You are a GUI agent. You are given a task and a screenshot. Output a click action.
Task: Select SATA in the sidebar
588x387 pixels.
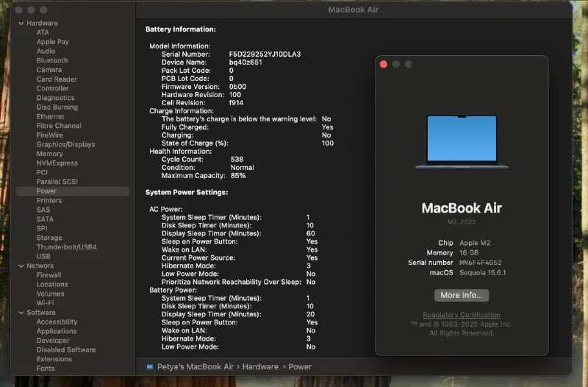(45, 219)
